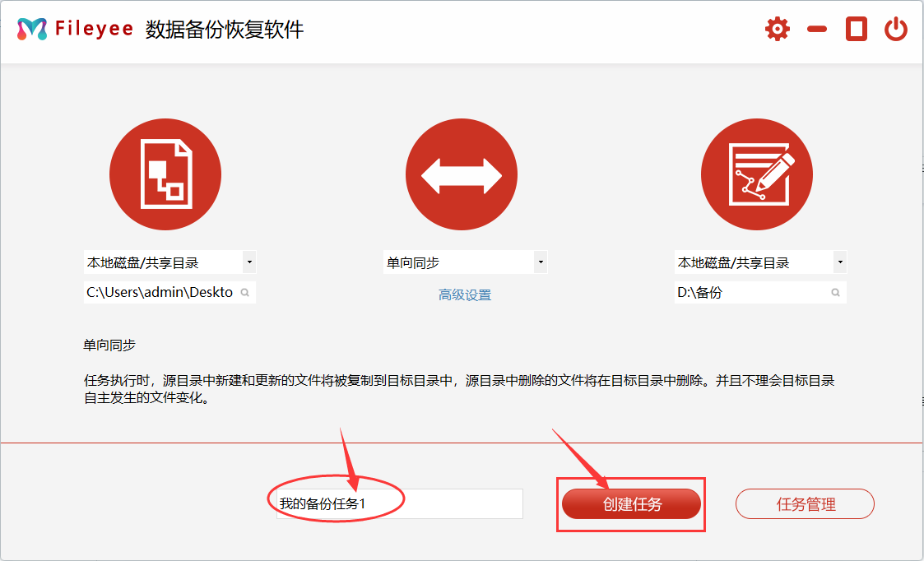Click the edit-document icon above the target dropdown
Viewport: 924px width, 561px height.
pos(756,174)
